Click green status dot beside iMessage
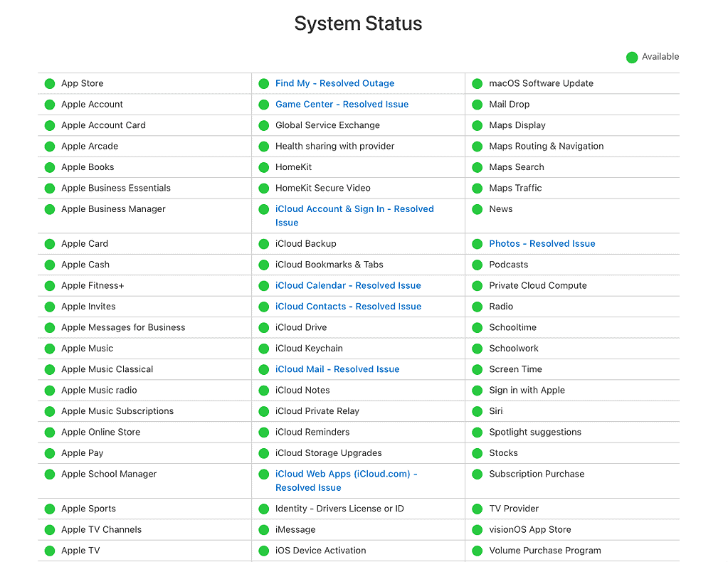Screen dimensions: 728x562 point(264,530)
